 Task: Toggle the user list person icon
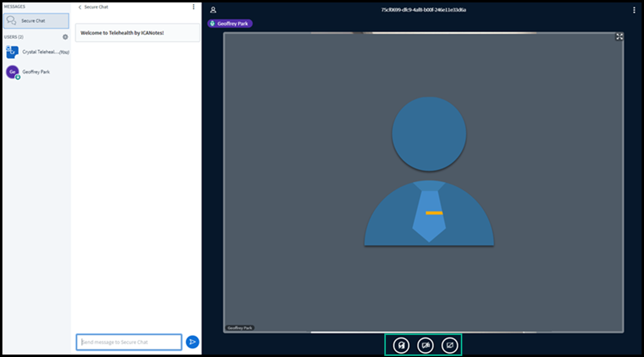(213, 10)
